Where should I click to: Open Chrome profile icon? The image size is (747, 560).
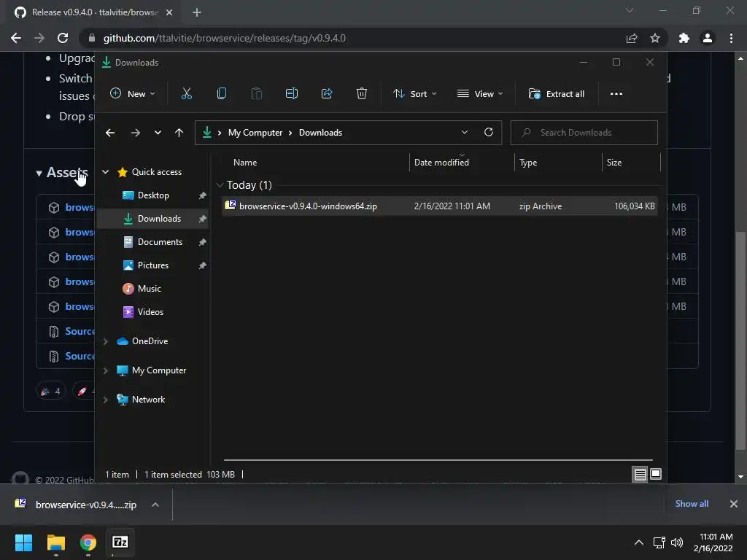(708, 38)
